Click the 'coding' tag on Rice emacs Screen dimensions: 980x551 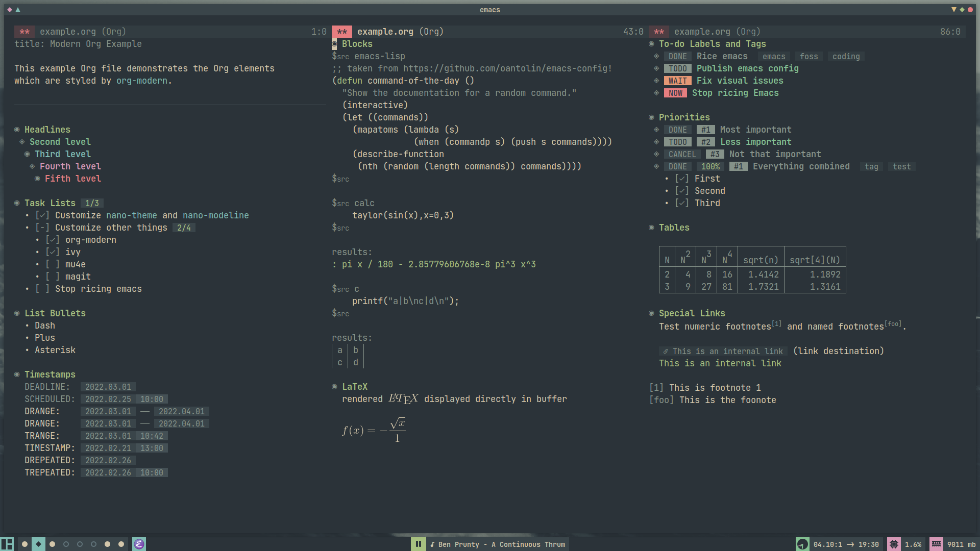(846, 57)
